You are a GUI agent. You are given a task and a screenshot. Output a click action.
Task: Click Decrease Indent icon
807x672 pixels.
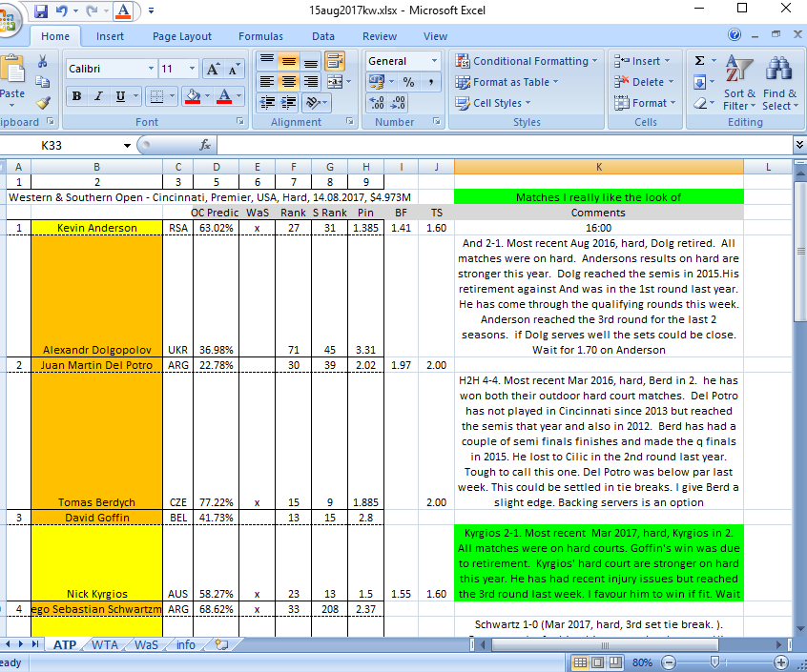(x=266, y=103)
